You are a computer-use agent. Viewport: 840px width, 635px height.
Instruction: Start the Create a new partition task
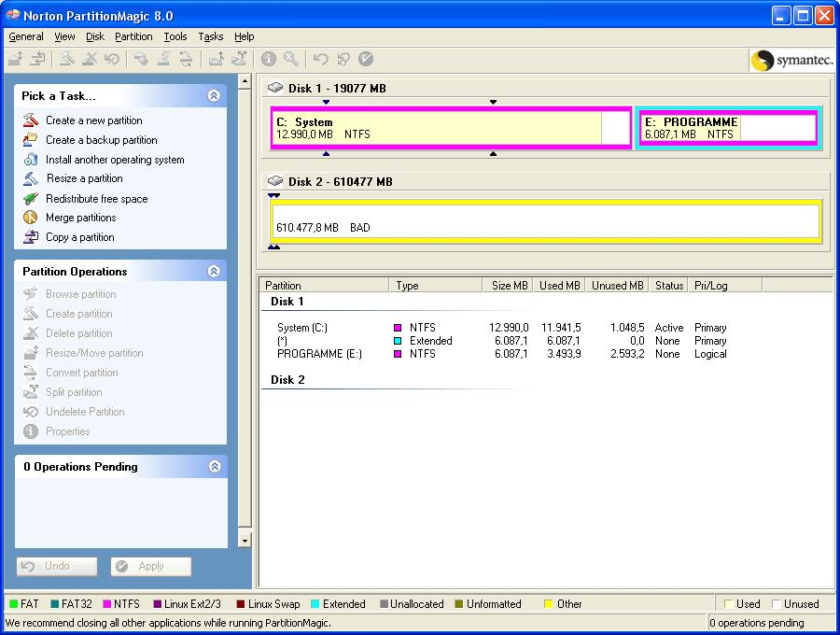[83, 120]
